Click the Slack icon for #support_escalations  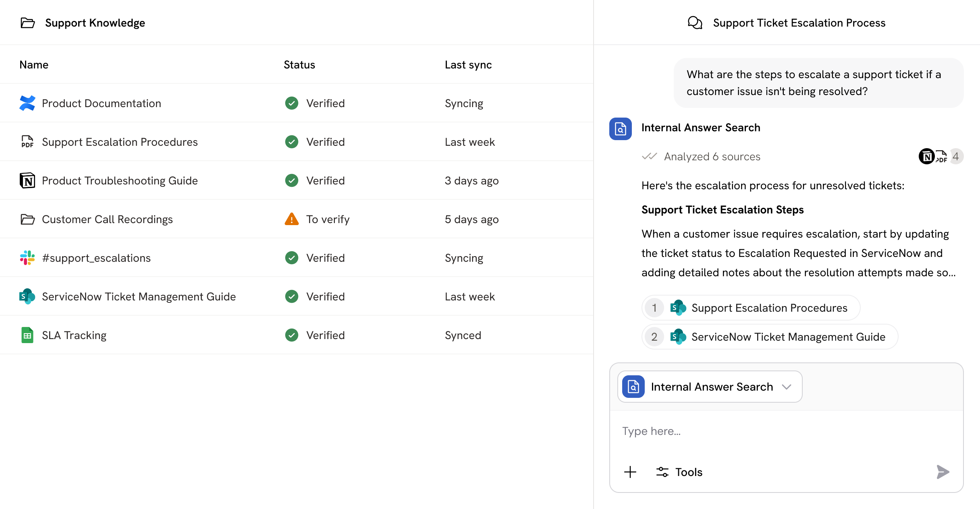[x=27, y=258]
